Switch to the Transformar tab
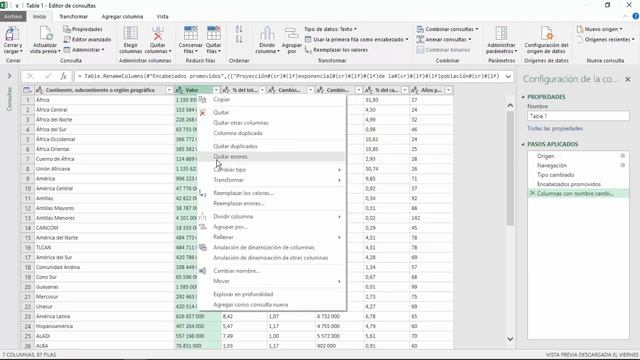The image size is (640, 360). [x=73, y=16]
